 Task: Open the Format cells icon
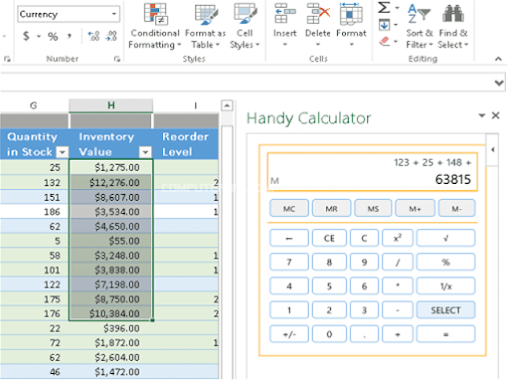(x=351, y=14)
